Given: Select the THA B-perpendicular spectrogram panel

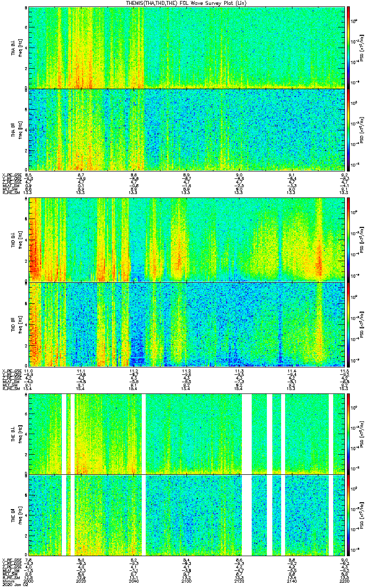Looking at the screenshot, I should [186, 47].
